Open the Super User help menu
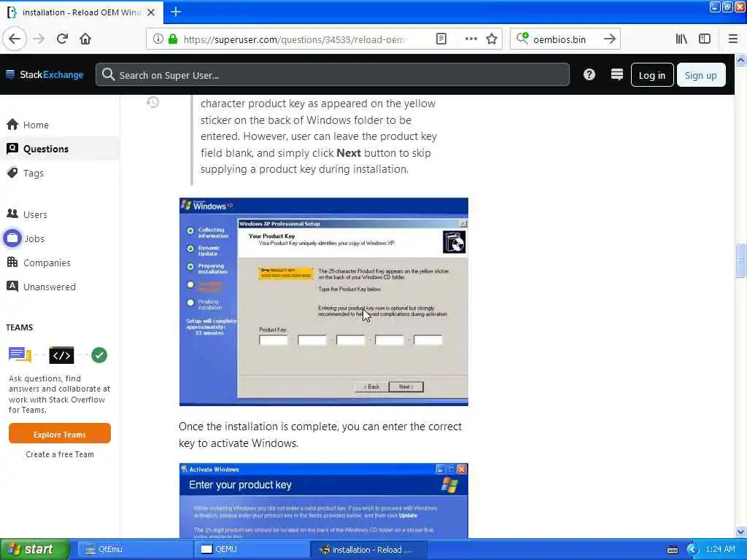Screen dimensions: 747x560 589,75
